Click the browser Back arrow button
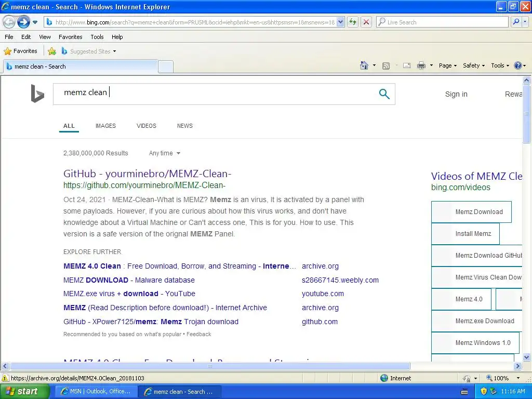 (x=9, y=22)
